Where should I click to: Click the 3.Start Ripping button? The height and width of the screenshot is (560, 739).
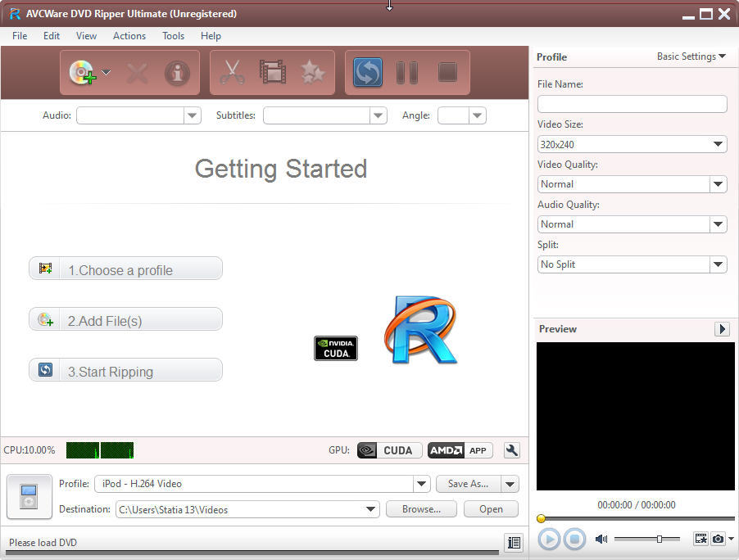click(x=125, y=370)
